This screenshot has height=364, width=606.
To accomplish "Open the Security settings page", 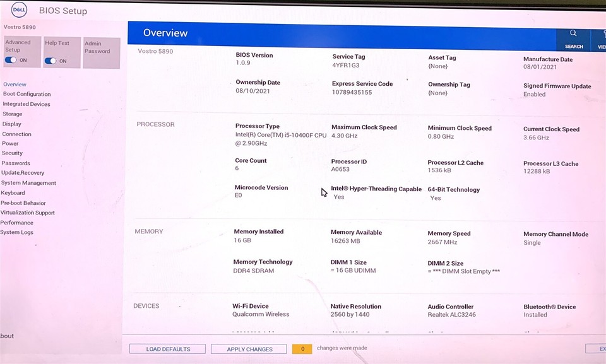I will tap(12, 153).
